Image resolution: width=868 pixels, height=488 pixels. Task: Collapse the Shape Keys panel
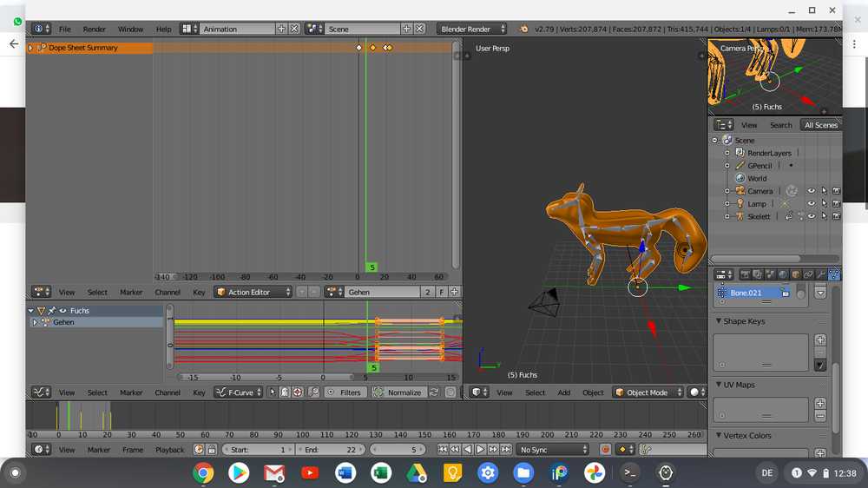pos(719,321)
